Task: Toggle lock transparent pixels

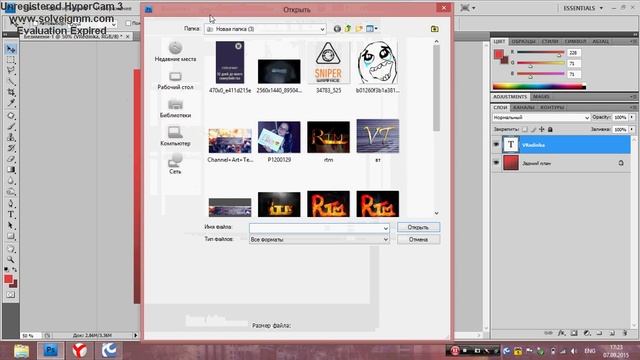Action: click(525, 129)
